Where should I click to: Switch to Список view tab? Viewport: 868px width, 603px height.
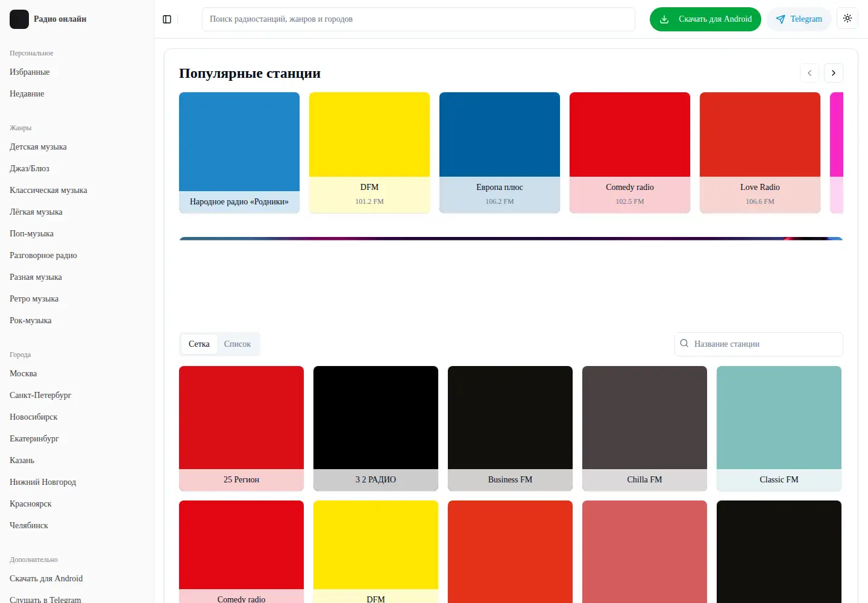pos(237,344)
